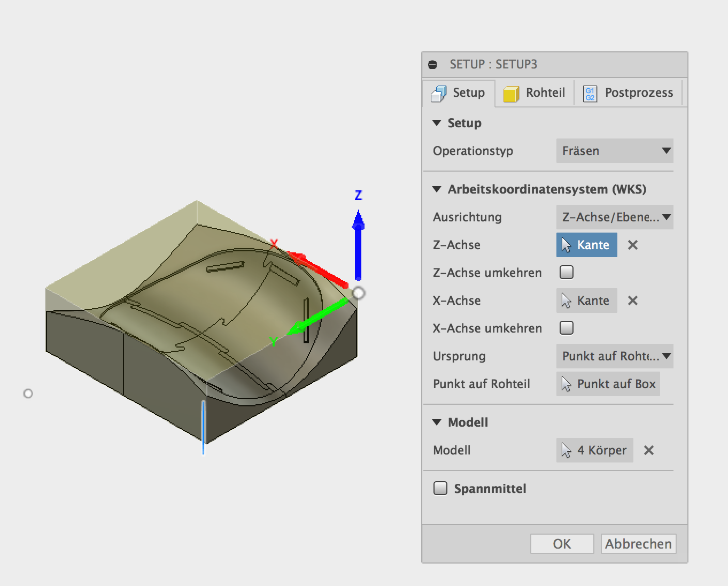Open the Operationstyp Fräsen dropdown

coord(615,151)
